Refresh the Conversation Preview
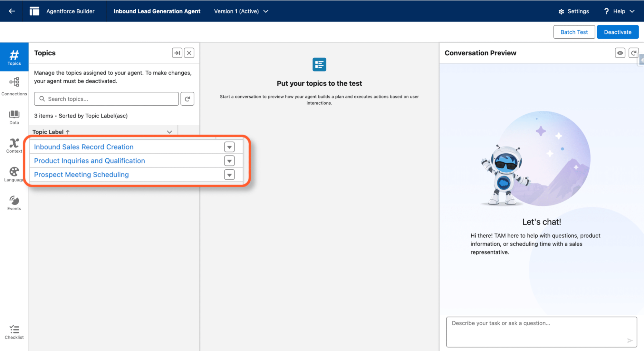Image resolution: width=644 pixels, height=351 pixels. coord(634,52)
